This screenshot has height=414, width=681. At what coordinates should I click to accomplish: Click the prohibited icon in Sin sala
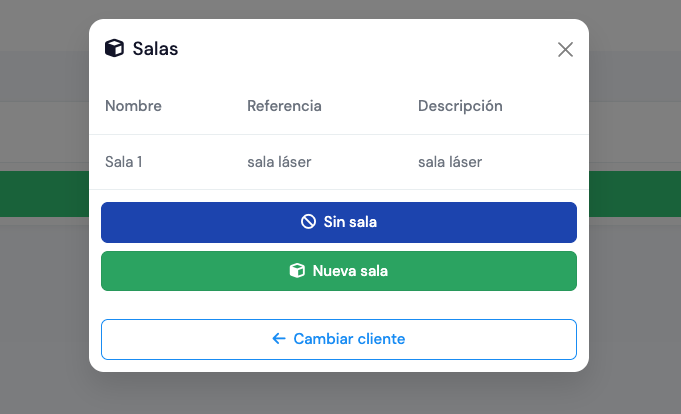(x=309, y=222)
